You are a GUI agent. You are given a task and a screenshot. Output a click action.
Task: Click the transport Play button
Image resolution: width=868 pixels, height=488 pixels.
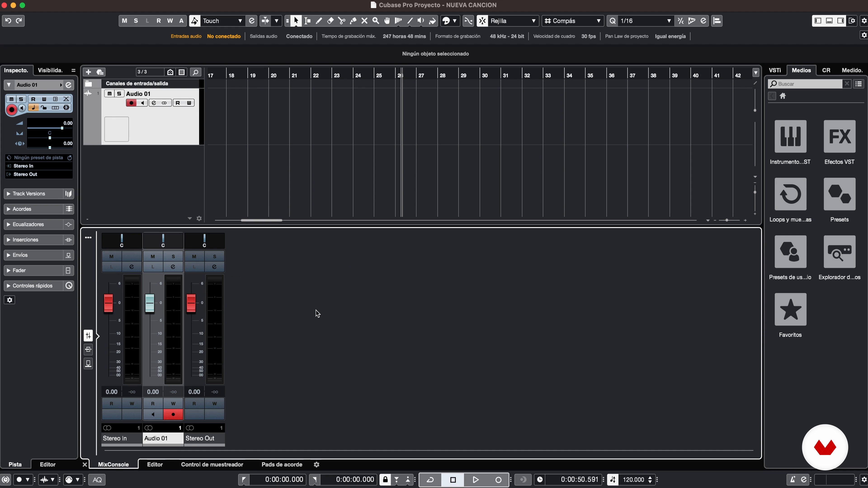[x=475, y=480]
